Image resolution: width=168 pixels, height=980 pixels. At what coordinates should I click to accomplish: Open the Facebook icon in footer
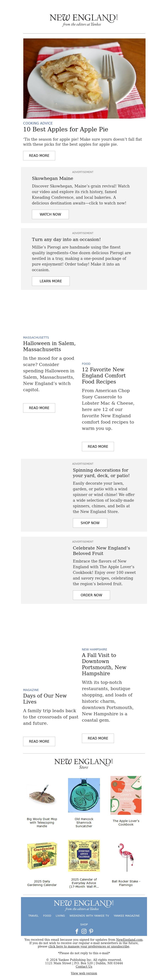(x=77, y=931)
